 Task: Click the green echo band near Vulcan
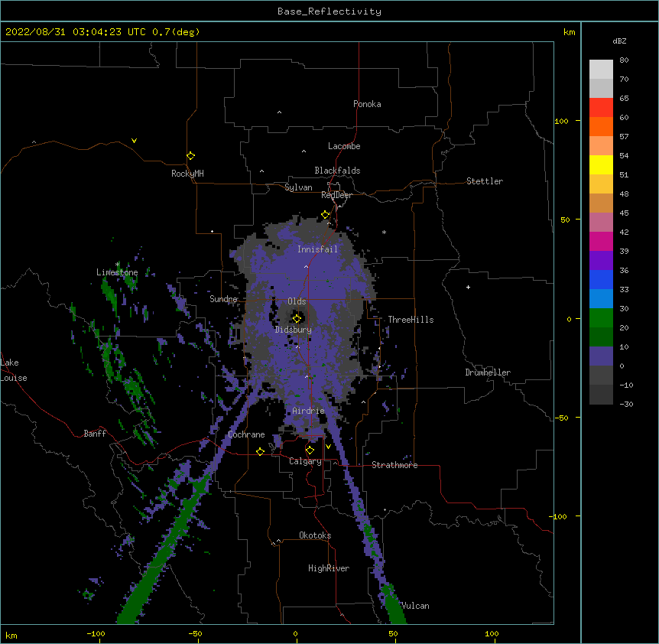(394, 604)
